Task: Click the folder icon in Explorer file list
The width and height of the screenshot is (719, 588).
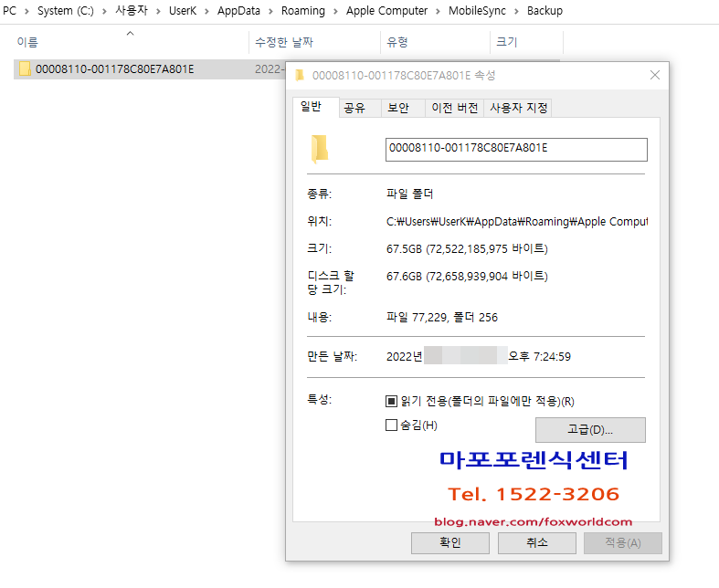Action: pos(25,69)
